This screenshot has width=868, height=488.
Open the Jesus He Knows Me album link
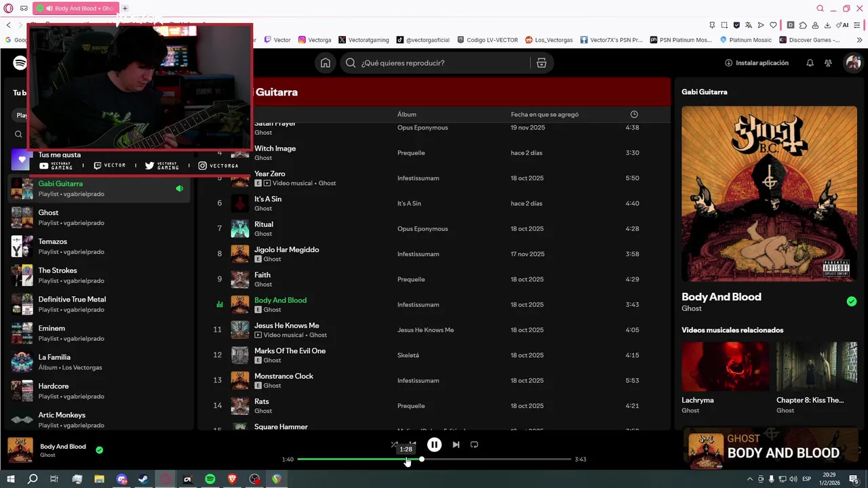point(425,330)
